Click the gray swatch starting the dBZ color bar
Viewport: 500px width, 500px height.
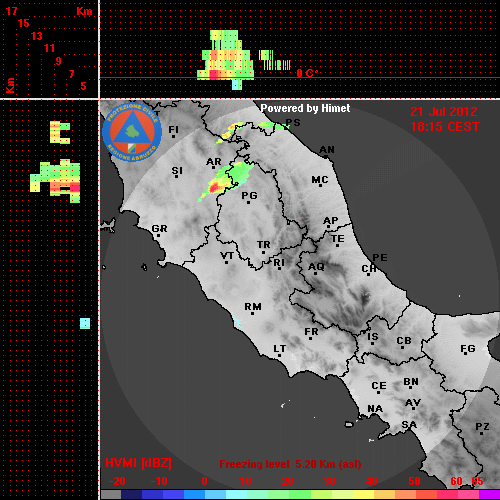[111, 494]
